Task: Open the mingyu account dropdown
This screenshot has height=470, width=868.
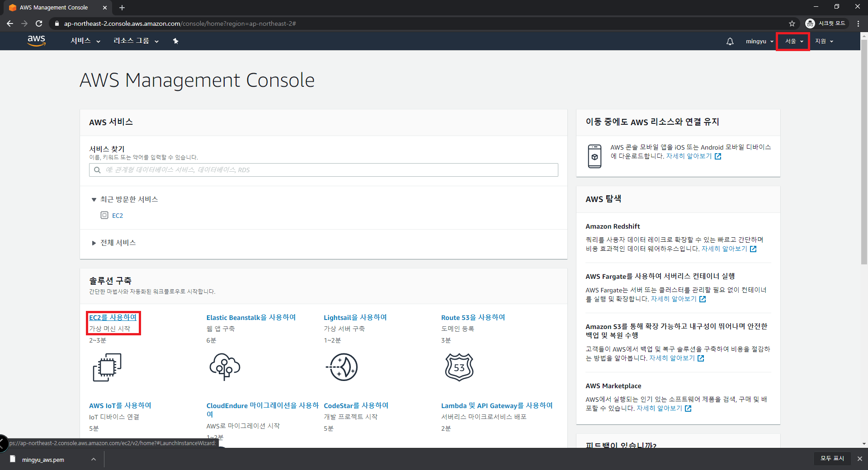Action: pyautogui.click(x=759, y=41)
